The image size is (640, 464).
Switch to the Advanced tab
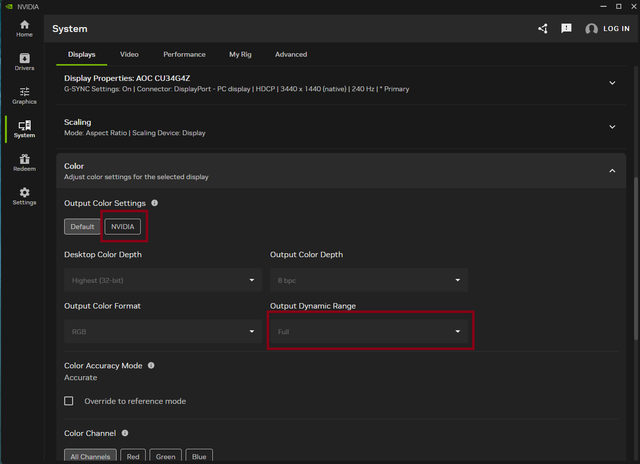point(291,54)
